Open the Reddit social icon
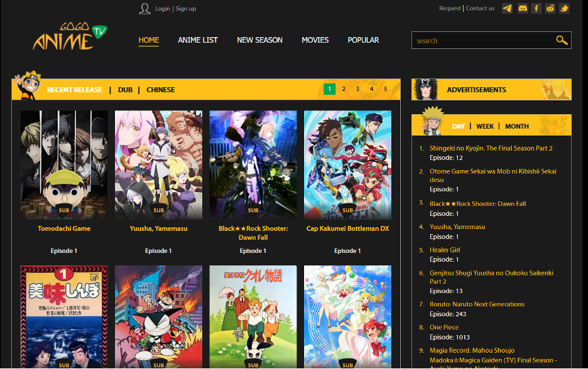Viewport: 588px width, 369px height. pos(550,8)
